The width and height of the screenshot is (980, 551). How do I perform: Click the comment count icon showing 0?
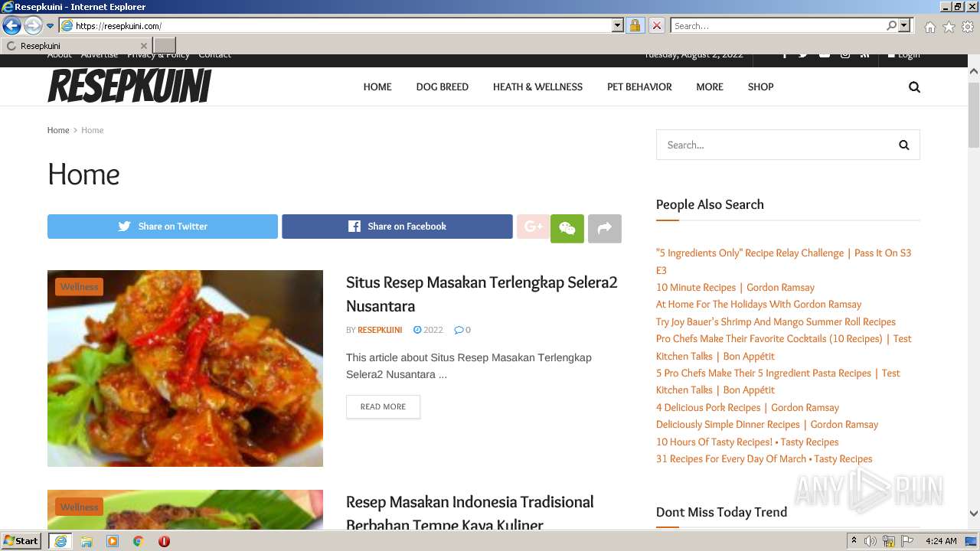pyautogui.click(x=462, y=330)
